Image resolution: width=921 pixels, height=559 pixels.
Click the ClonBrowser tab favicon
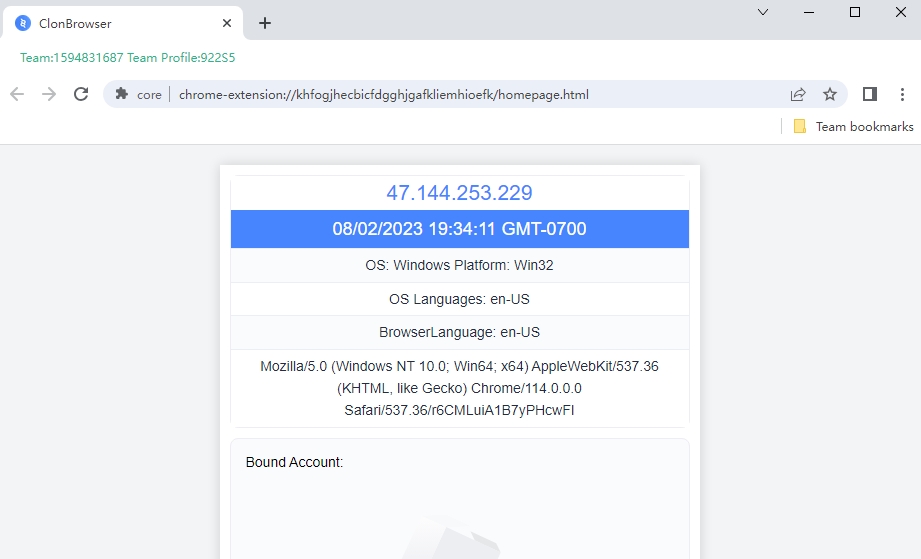23,23
